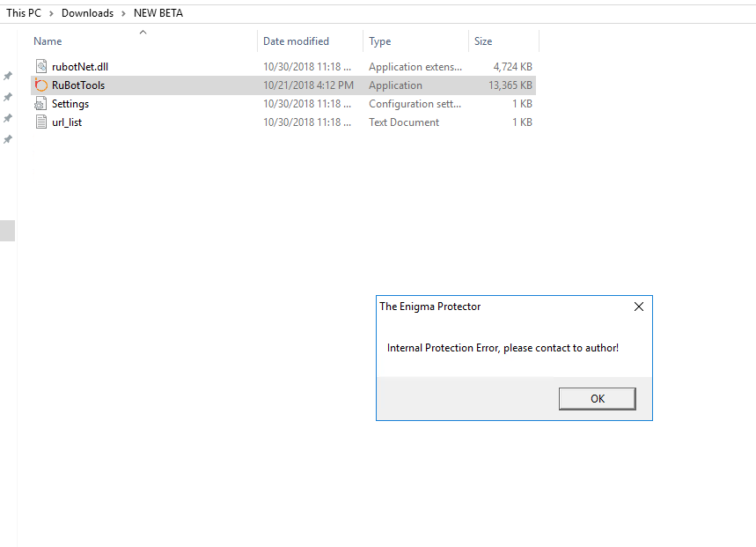This screenshot has height=547, width=756.
Task: Toggle the sort arrow above the Name column
Action: tap(143, 33)
